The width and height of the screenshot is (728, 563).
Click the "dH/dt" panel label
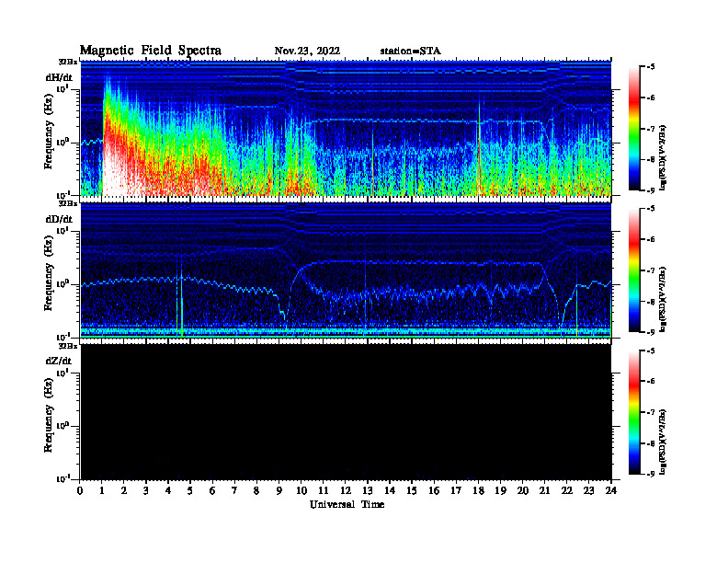point(59,77)
